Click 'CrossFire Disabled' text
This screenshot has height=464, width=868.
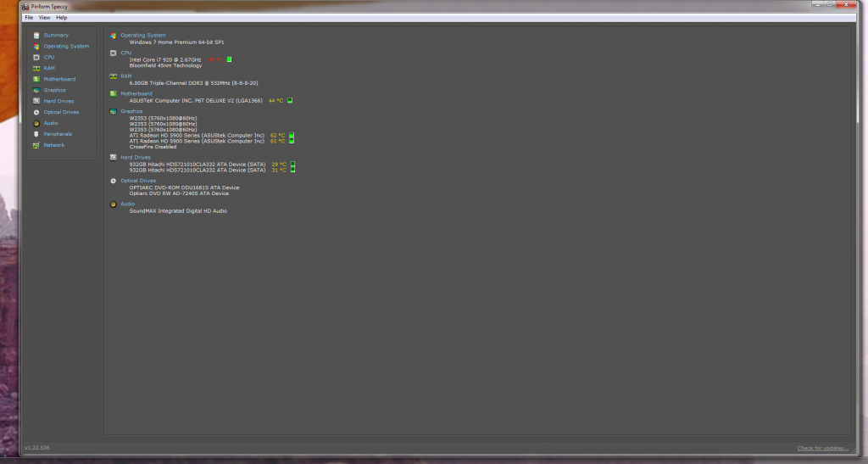pyautogui.click(x=153, y=147)
